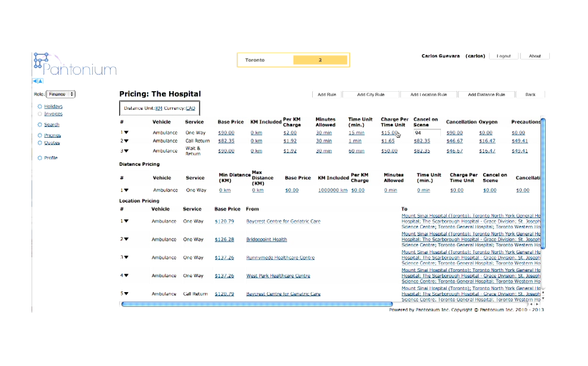The width and height of the screenshot is (588, 366).
Task: Open the About page
Action: pyautogui.click(x=534, y=55)
